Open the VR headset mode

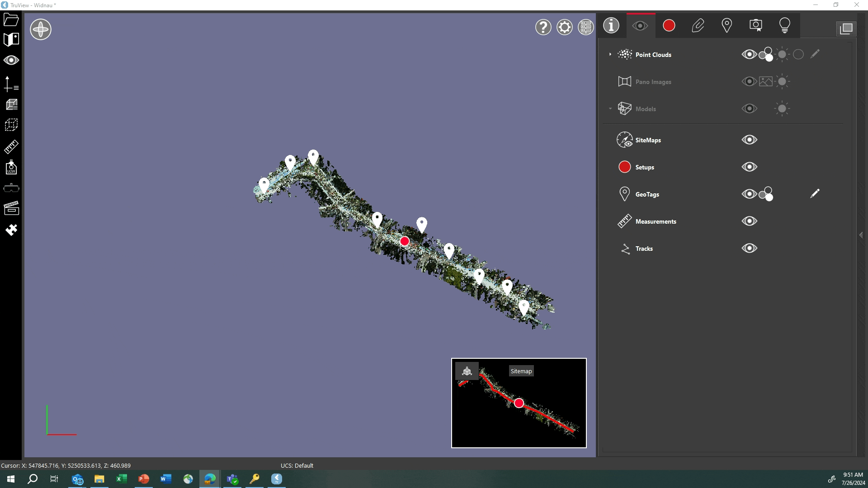[x=11, y=188]
